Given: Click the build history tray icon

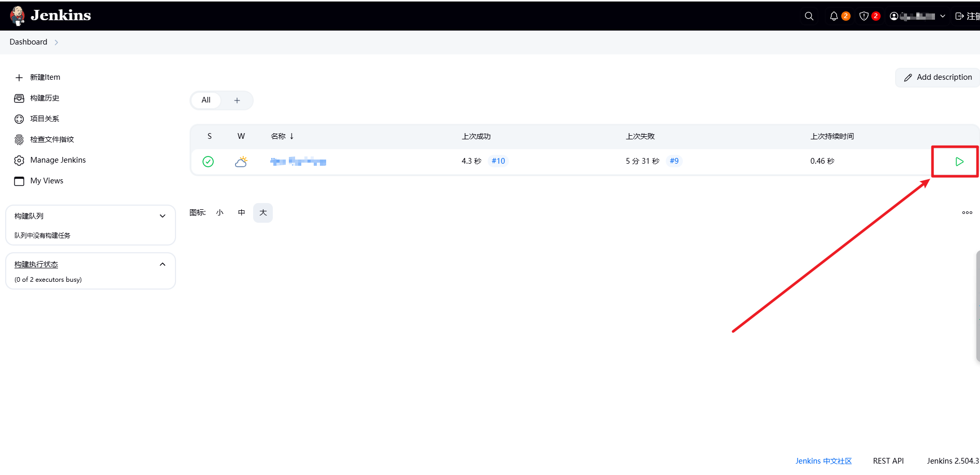Looking at the screenshot, I should click(x=19, y=98).
